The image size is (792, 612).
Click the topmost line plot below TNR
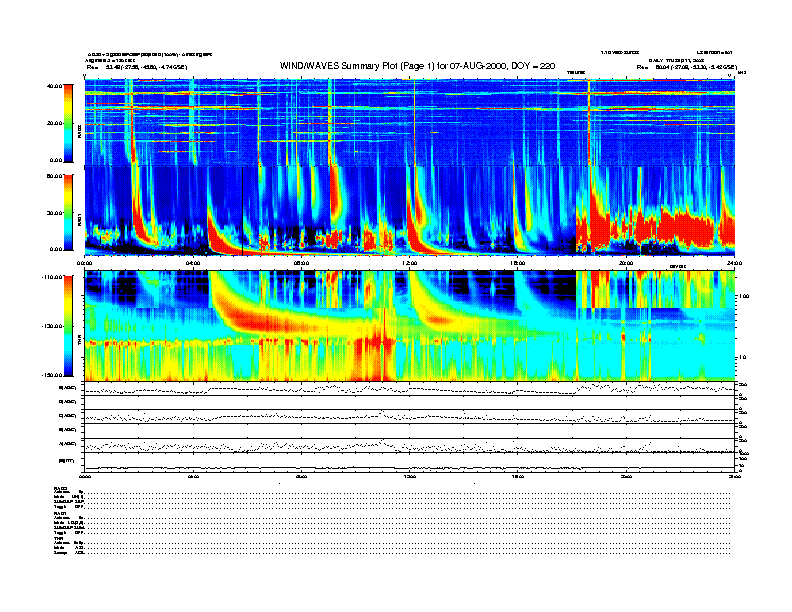pos(409,389)
